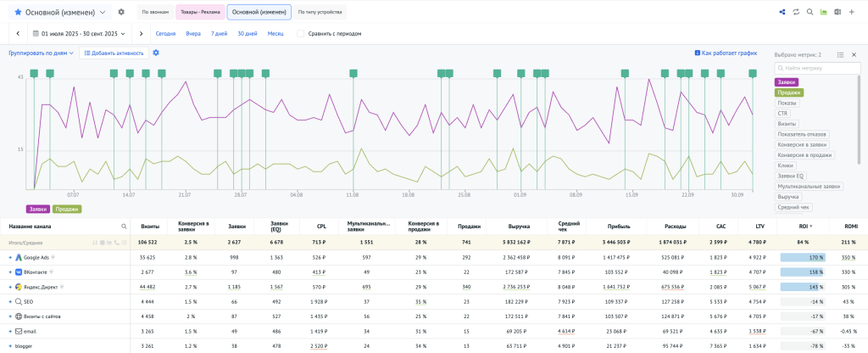Viewport: 868px width, 353px height.
Task: Open the date range picker dropdown
Action: point(81,34)
